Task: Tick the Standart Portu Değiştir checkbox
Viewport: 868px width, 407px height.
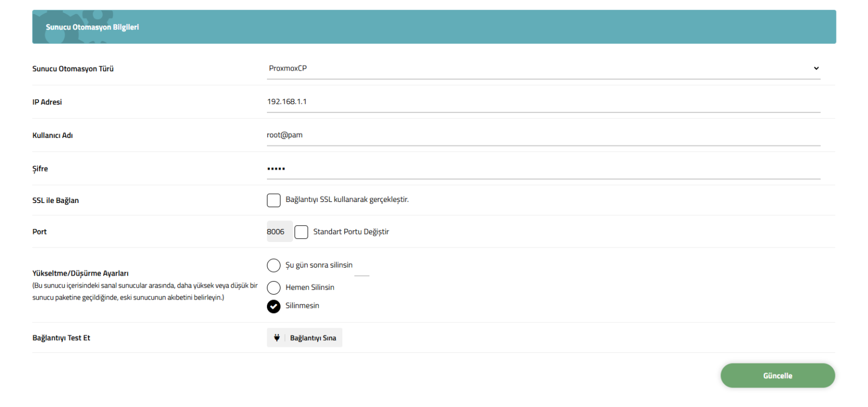Action: coord(301,232)
